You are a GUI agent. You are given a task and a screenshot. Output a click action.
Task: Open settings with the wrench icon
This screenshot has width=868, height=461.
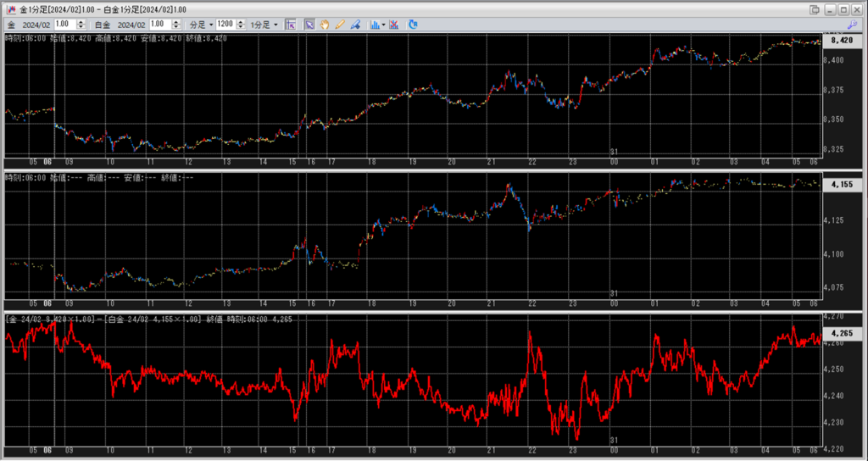(853, 25)
